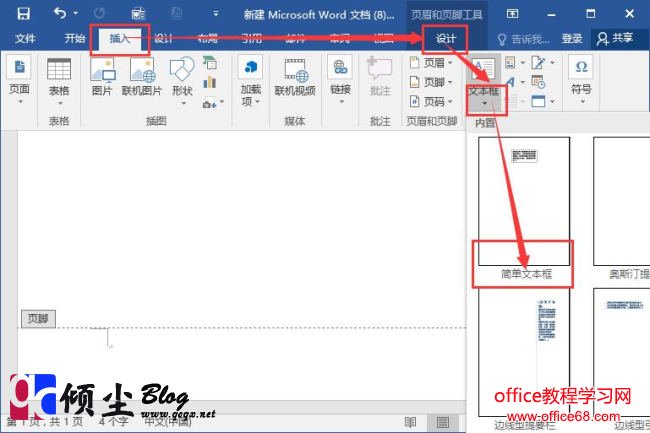Viewport: 650px width, 433px height.
Task: Click the 批注 comment icon
Action: click(x=380, y=76)
